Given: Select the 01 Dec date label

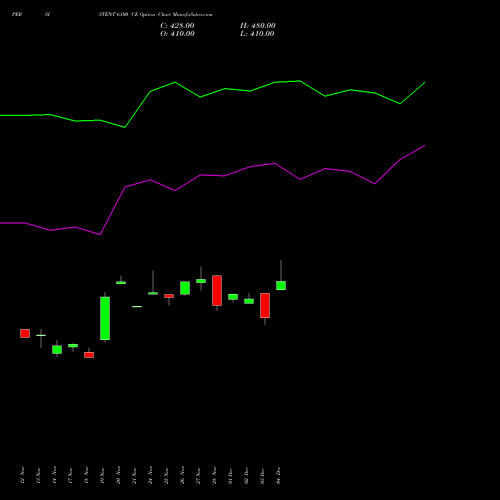Looking at the screenshot, I should click(x=230, y=475).
